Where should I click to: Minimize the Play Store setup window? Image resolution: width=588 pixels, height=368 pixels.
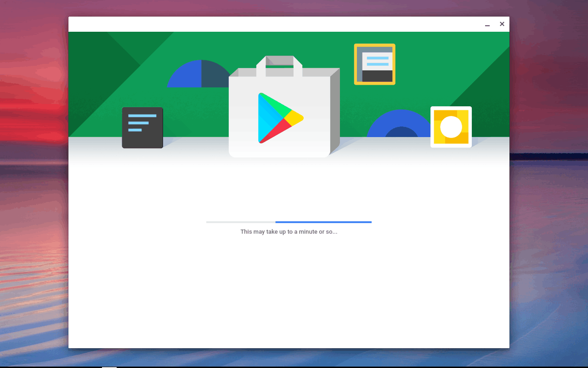pyautogui.click(x=487, y=24)
